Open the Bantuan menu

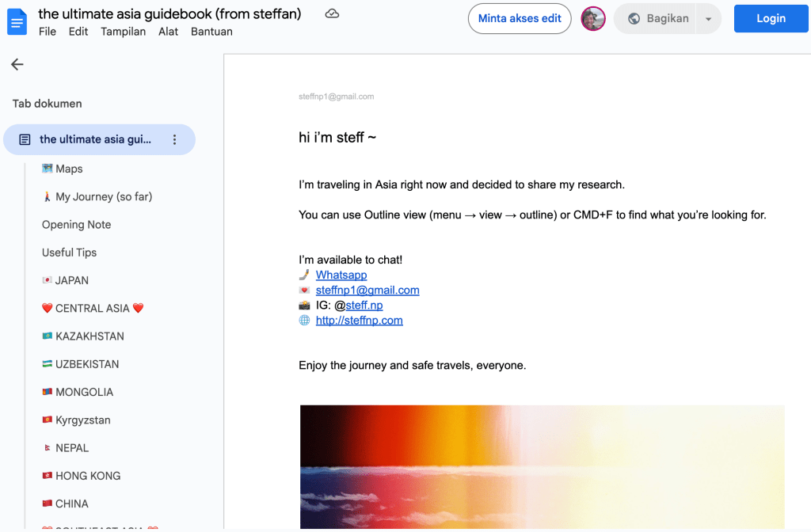[x=211, y=32]
